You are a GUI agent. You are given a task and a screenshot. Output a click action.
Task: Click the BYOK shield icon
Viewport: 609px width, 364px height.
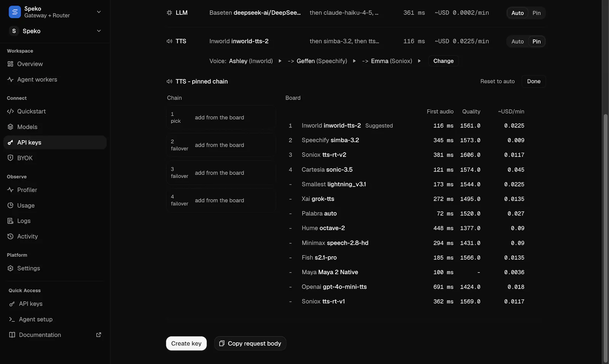(x=10, y=158)
